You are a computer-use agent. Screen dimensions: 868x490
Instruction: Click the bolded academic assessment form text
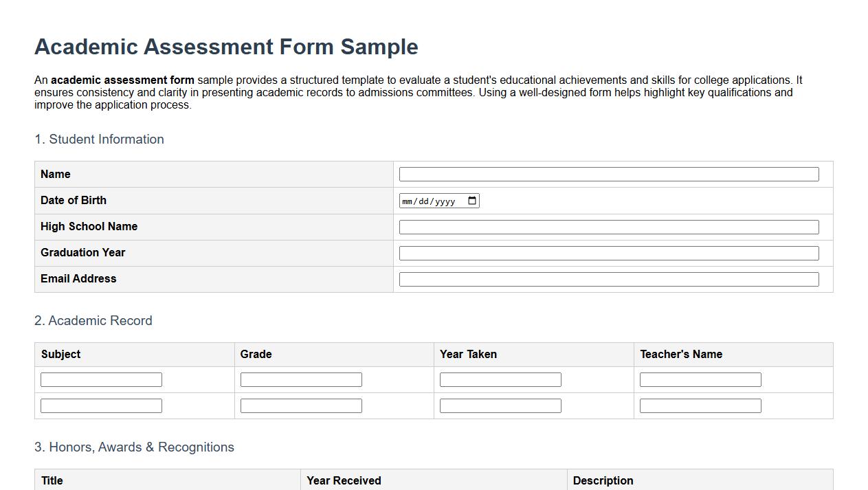point(122,79)
